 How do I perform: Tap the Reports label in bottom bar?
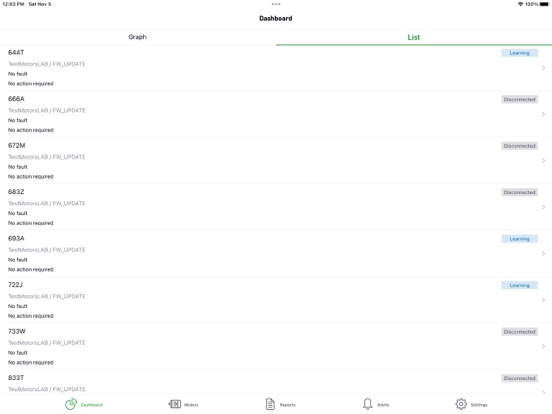click(x=288, y=405)
